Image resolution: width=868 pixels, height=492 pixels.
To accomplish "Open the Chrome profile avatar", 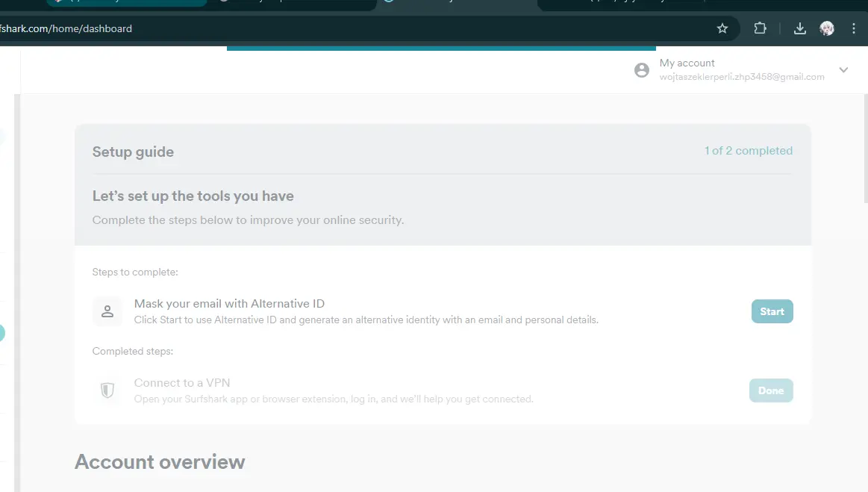I will pos(826,28).
